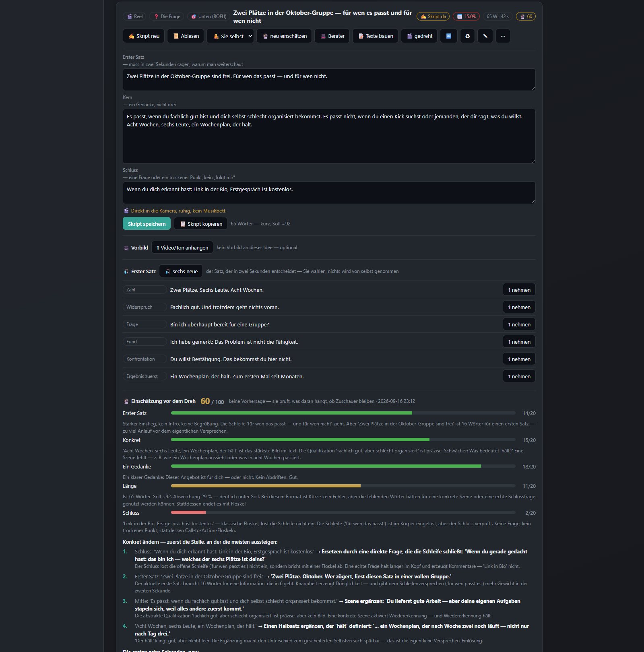Click the score 60 badge

[x=526, y=17]
